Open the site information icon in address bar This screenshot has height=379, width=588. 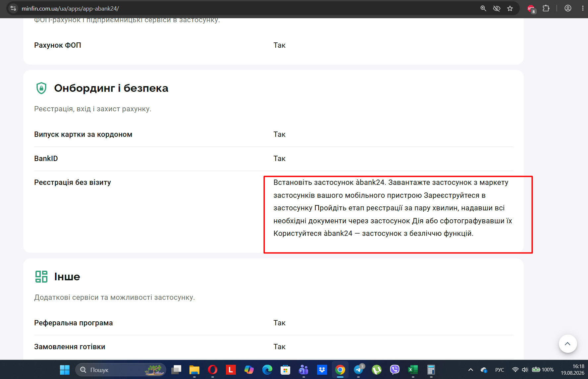click(x=13, y=8)
